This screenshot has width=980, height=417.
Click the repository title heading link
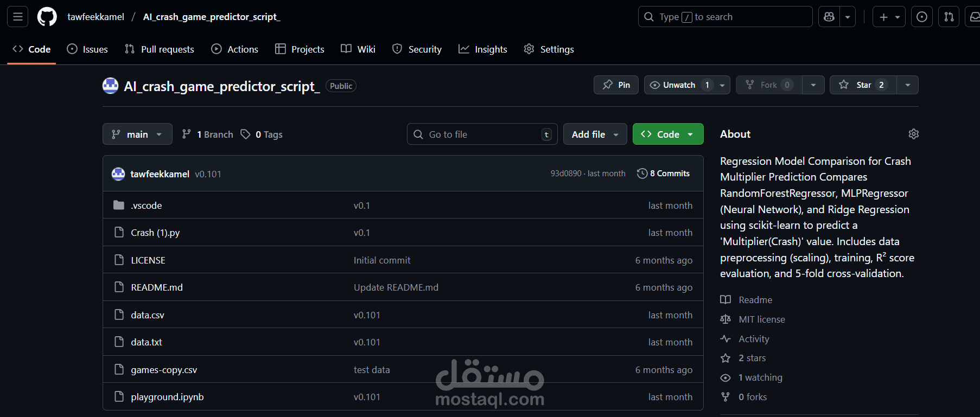click(222, 86)
